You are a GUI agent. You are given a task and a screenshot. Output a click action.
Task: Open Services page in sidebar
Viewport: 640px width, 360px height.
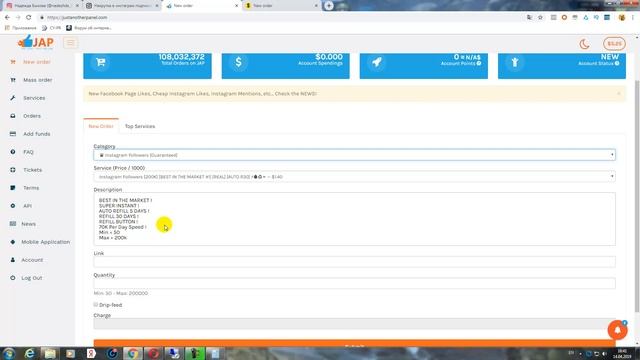tap(34, 98)
